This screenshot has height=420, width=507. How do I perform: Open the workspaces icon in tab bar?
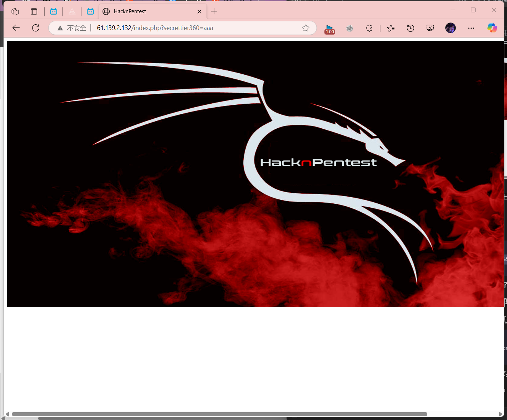15,11
